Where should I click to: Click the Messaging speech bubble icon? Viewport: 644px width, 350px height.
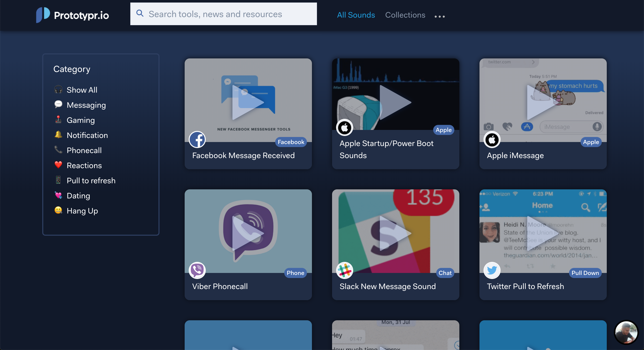coord(58,104)
